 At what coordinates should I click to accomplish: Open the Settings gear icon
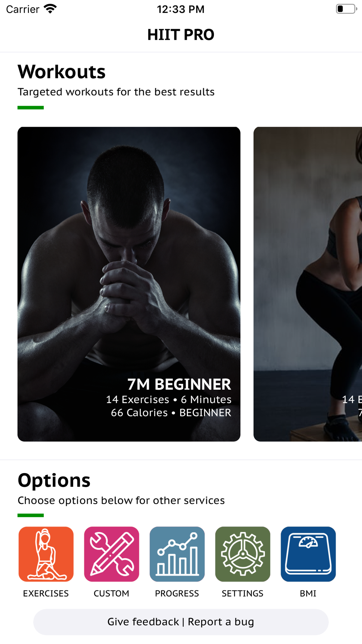(243, 554)
